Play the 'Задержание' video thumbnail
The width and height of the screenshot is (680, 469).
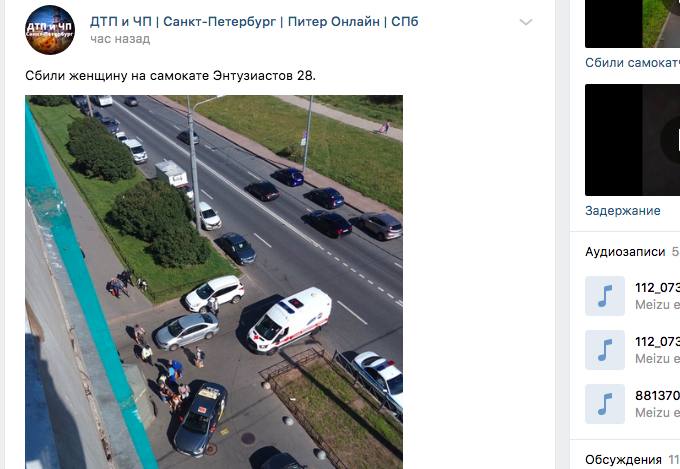[x=632, y=140]
